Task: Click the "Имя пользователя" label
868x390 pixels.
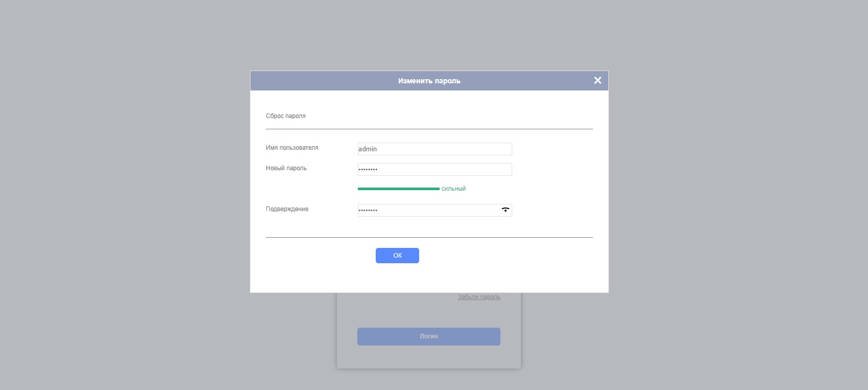Action: (x=292, y=148)
